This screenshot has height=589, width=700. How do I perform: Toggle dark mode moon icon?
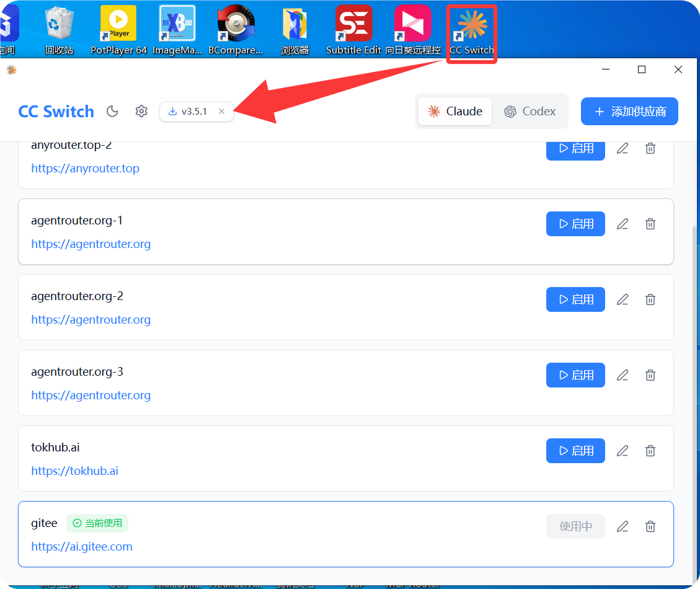pyautogui.click(x=112, y=111)
